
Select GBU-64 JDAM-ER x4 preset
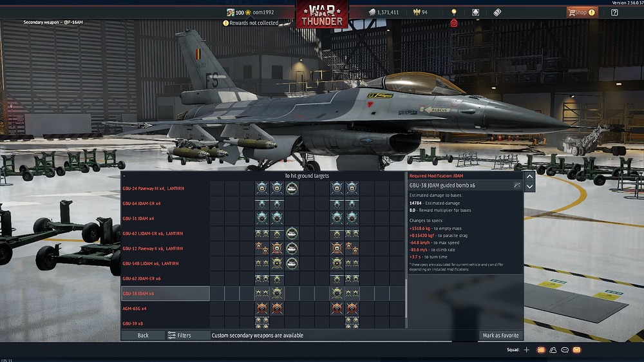(166, 204)
